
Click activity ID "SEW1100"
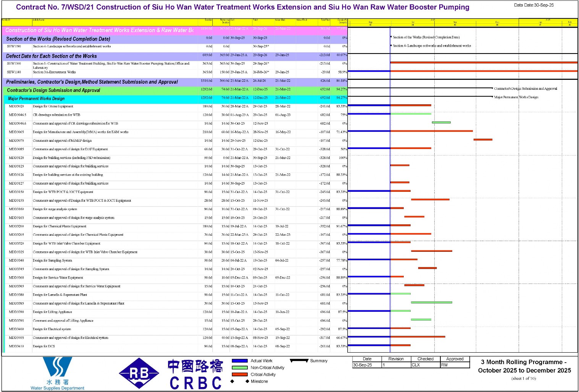coord(14,63)
